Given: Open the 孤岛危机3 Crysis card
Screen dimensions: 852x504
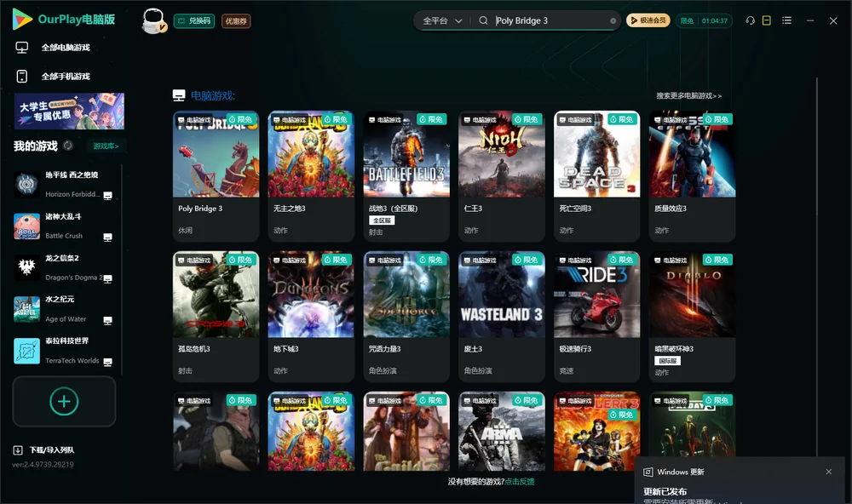Looking at the screenshot, I should tap(216, 317).
